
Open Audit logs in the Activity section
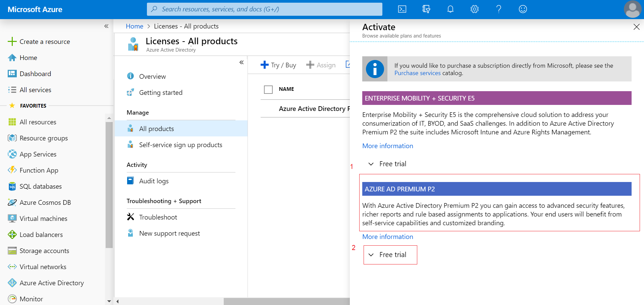click(x=154, y=181)
